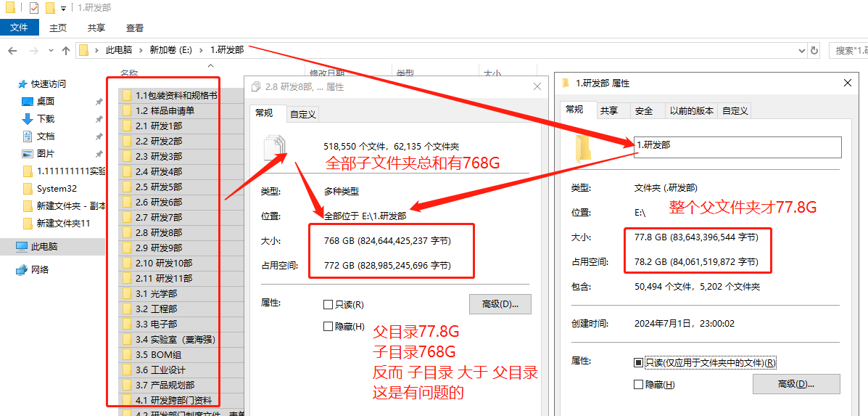This screenshot has width=868, height=416.
Task: Select the 文档 document icon in the sidebar
Action: tap(28, 136)
